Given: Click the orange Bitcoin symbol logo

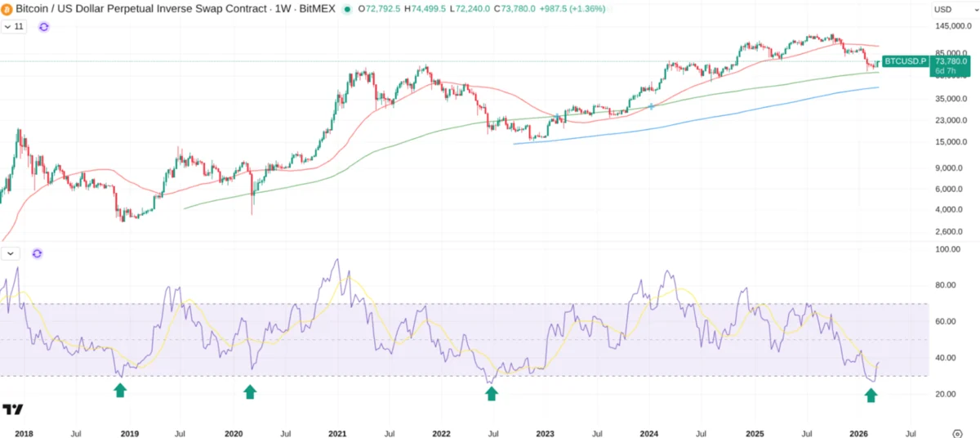Looking at the screenshot, I should click(x=8, y=9).
